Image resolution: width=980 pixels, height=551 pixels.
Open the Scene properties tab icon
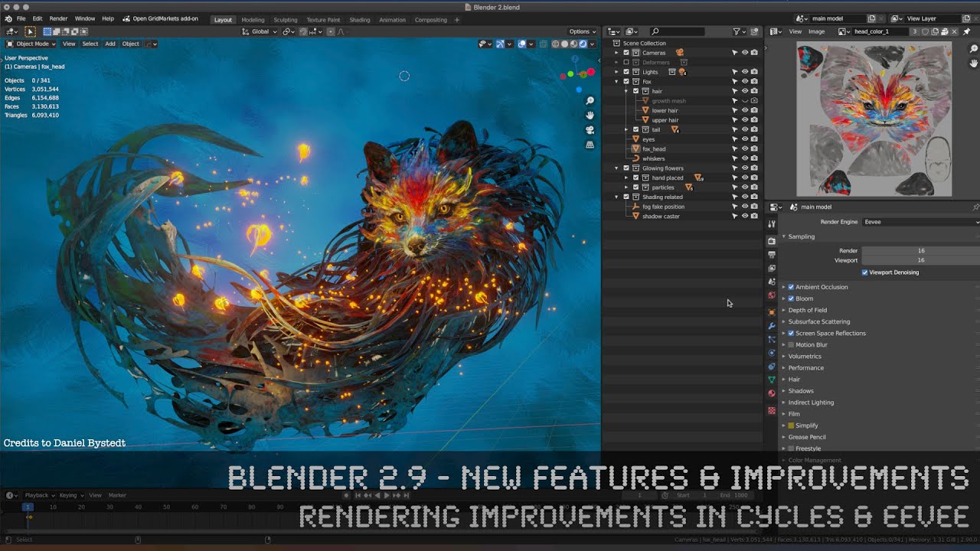tap(772, 282)
